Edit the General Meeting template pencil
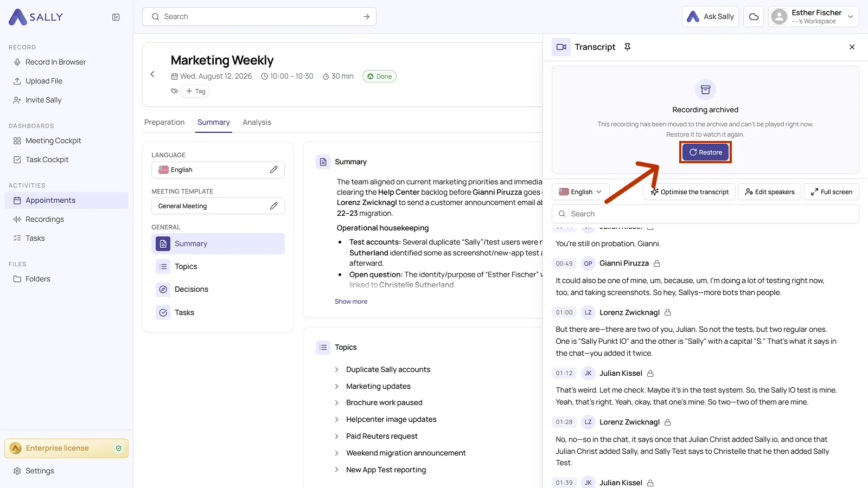This screenshot has height=488, width=868. point(274,206)
